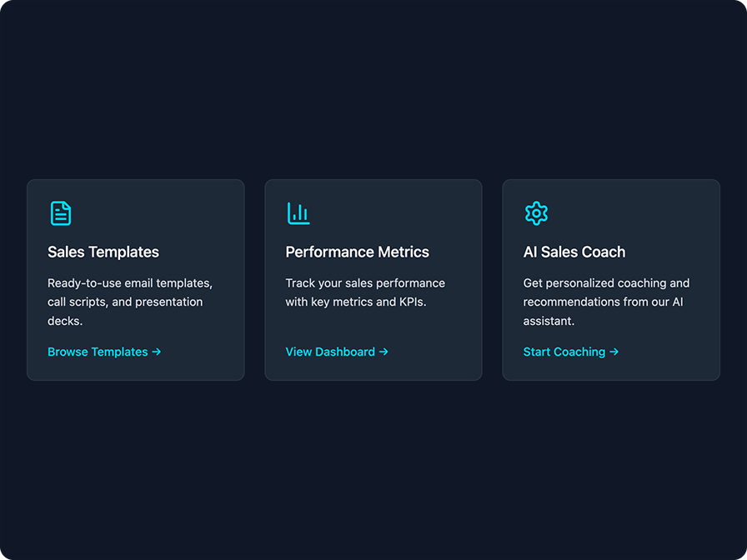Image resolution: width=747 pixels, height=560 pixels.
Task: Click the arrow next to Browse Templates
Action: point(157,352)
